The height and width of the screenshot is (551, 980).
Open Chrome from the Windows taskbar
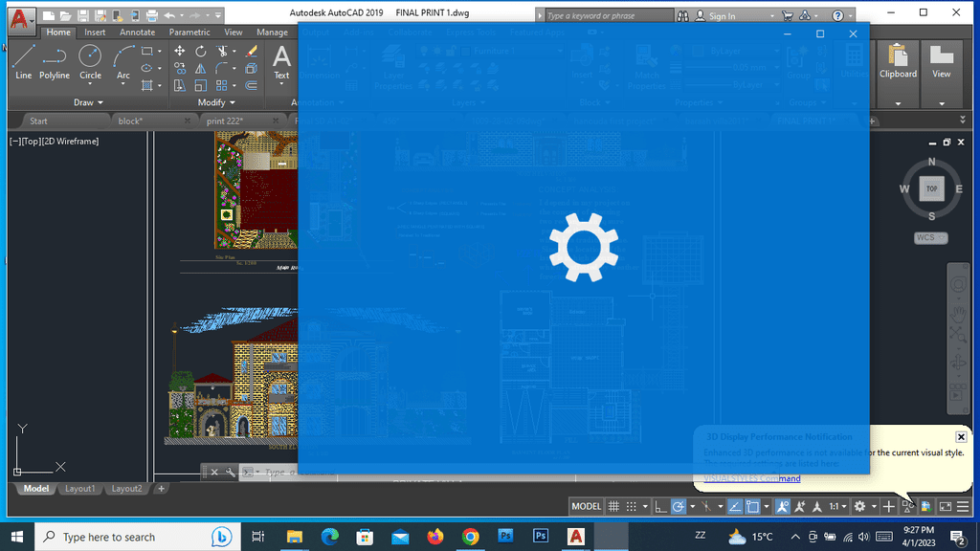[471, 537]
